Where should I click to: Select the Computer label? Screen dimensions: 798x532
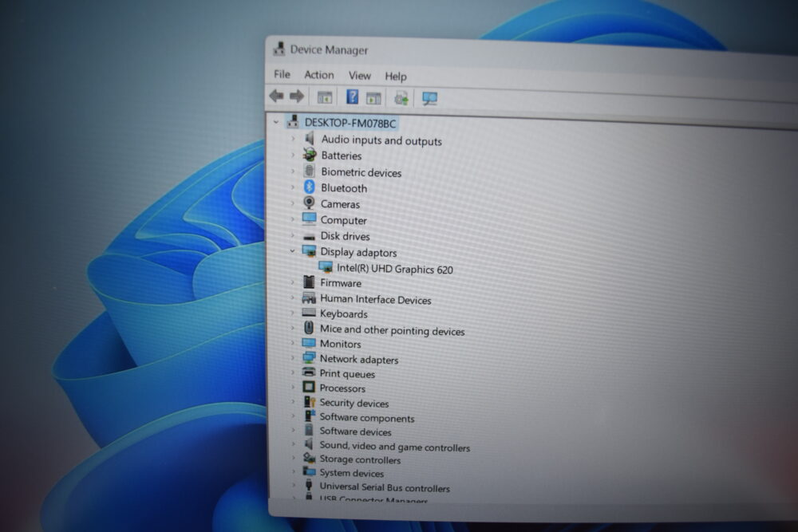(x=343, y=220)
